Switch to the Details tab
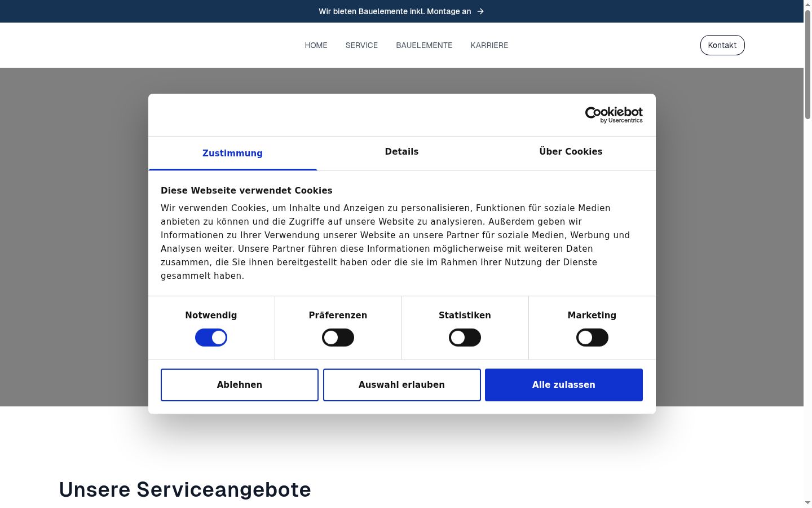This screenshot has width=812, height=508. pos(401,152)
